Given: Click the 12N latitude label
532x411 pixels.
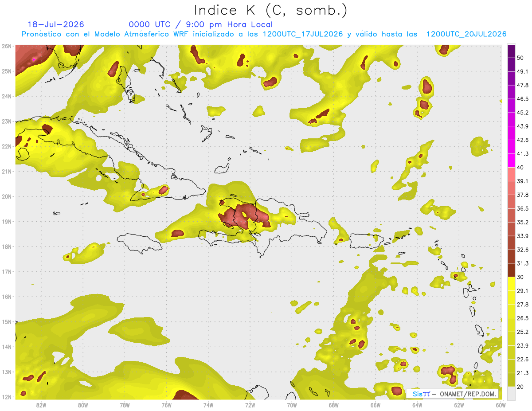Looking at the screenshot, I should coord(6,397).
